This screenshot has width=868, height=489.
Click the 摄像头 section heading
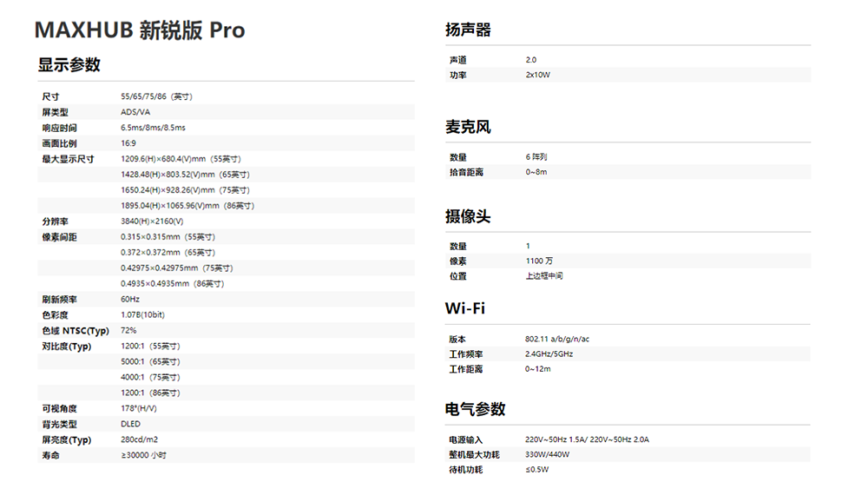[468, 216]
